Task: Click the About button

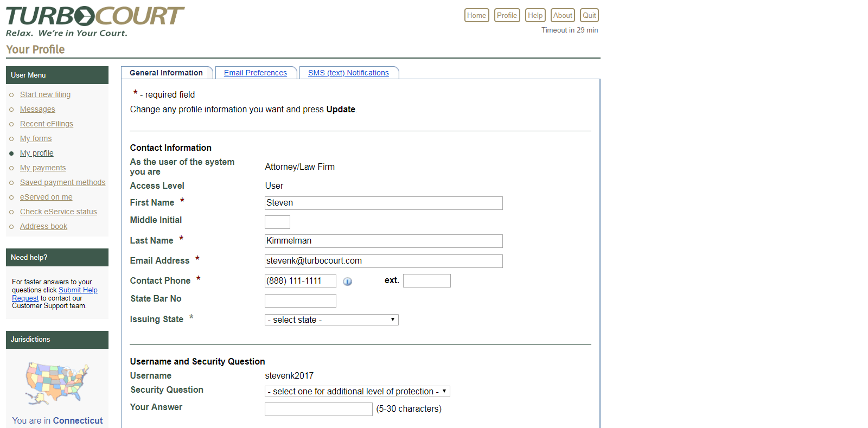Action: pyautogui.click(x=563, y=15)
